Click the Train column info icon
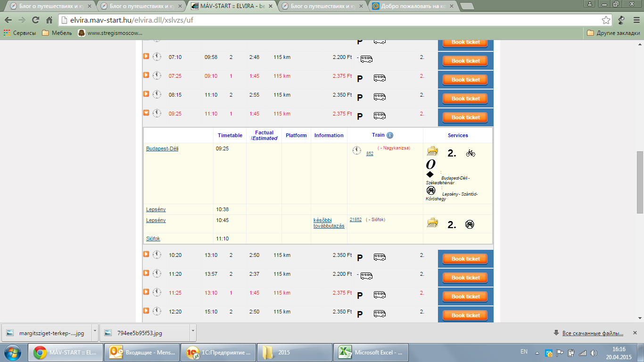This screenshot has width=644, height=362. point(390,135)
